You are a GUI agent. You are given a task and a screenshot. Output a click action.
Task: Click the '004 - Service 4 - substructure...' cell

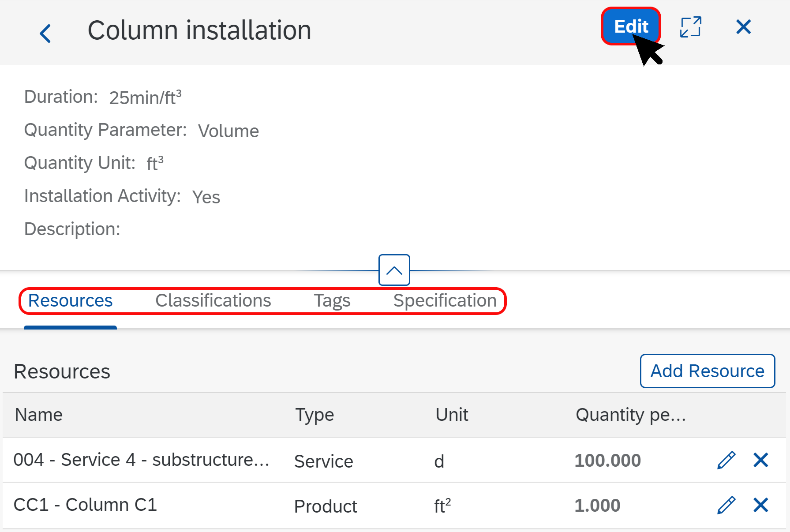[141, 460]
